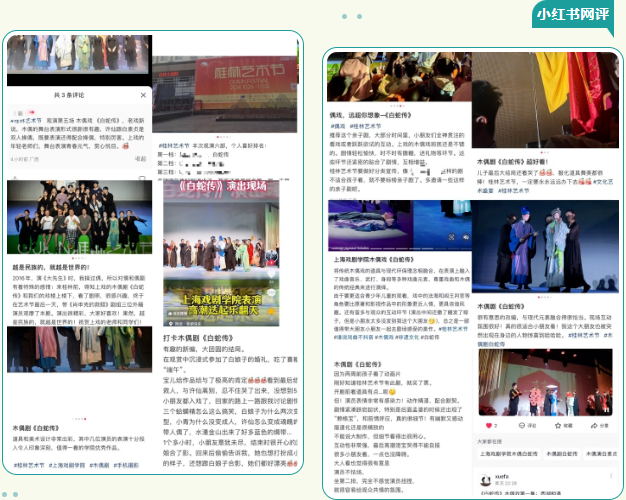Click the 越是民族的，就是世界的 post title
The width and height of the screenshot is (626, 500).
[55, 268]
